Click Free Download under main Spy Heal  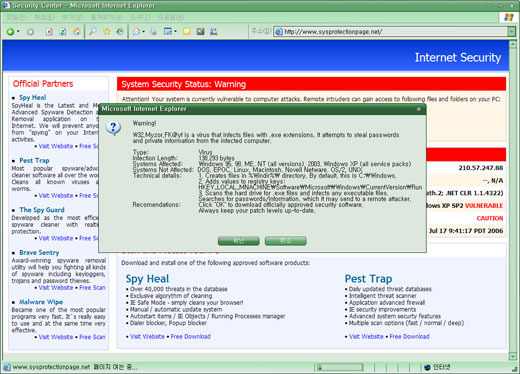pos(191,337)
